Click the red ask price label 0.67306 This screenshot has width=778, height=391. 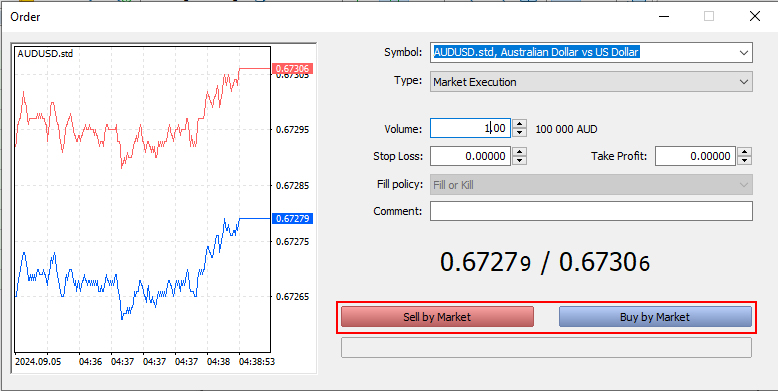click(292, 68)
